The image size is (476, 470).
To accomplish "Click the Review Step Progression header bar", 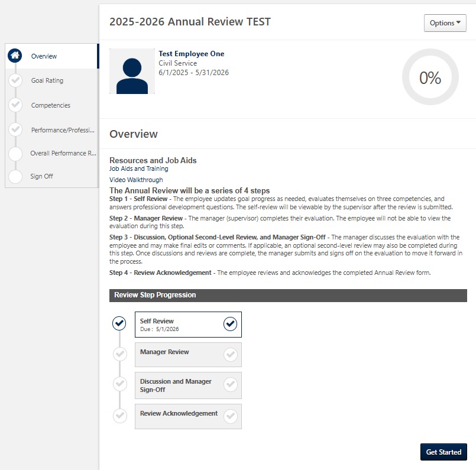I will tap(288, 295).
